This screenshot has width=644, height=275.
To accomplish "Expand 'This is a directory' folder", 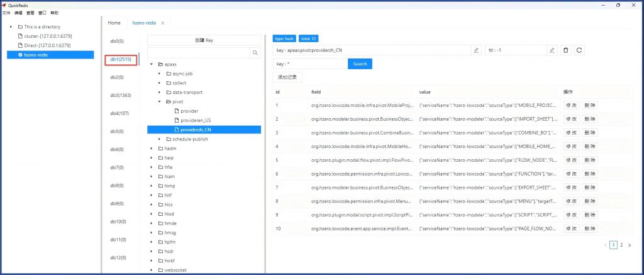I will pyautogui.click(x=11, y=27).
